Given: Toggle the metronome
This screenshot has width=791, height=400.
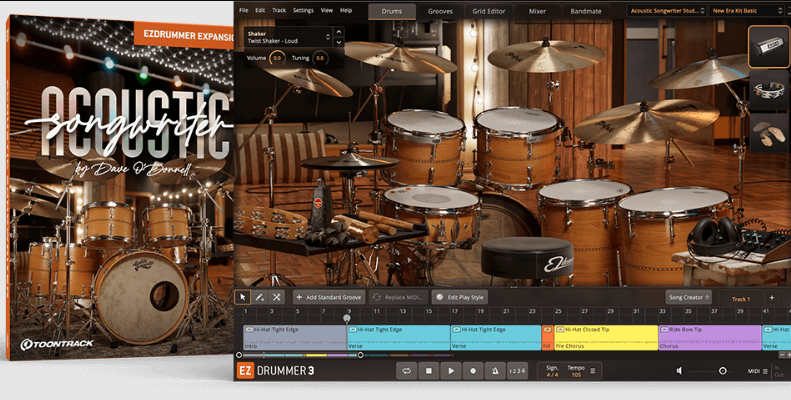Looking at the screenshot, I should pos(495,371).
